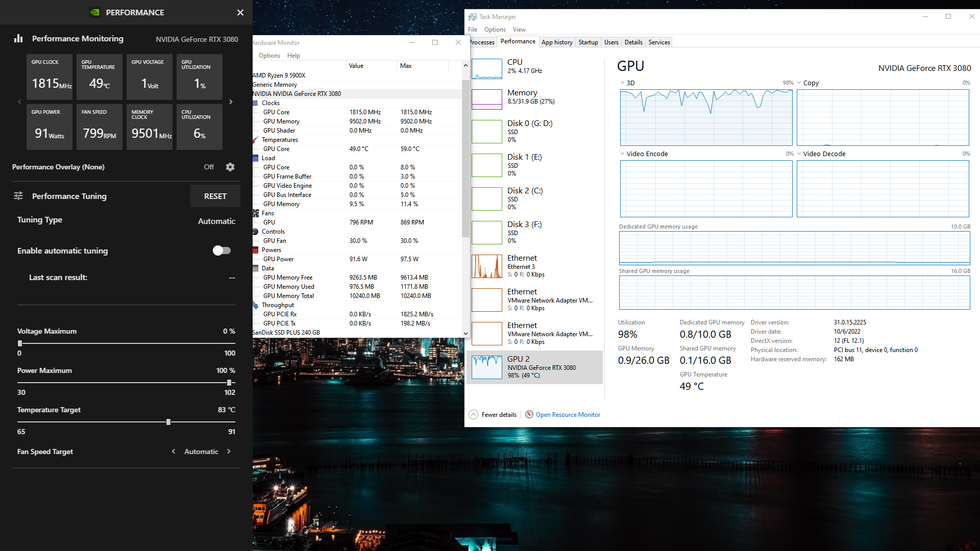Click the Voltage Maximum slider handle

tap(20, 343)
